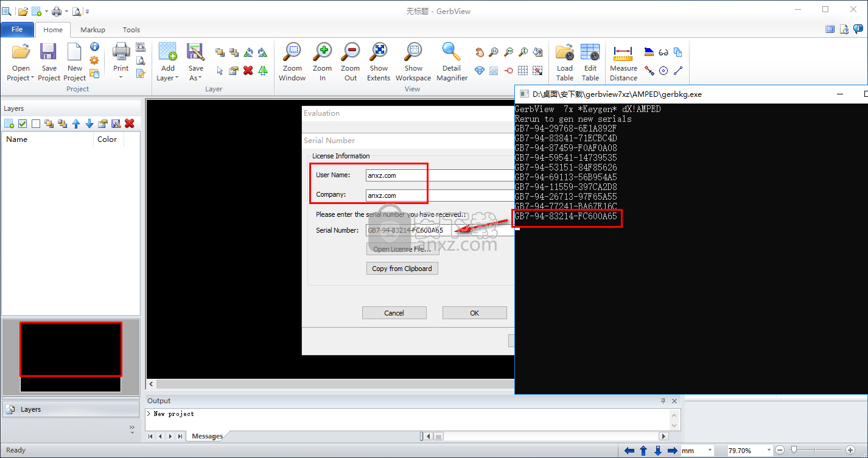Click canvas horizontal scrollbar left arrow

(152, 384)
